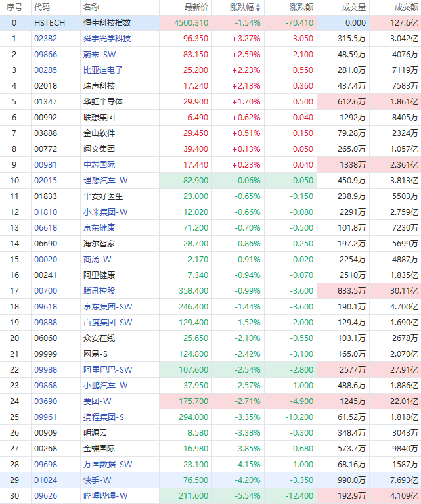Open 携程集团-S stock name
The height and width of the screenshot is (504, 421).
click(x=104, y=417)
